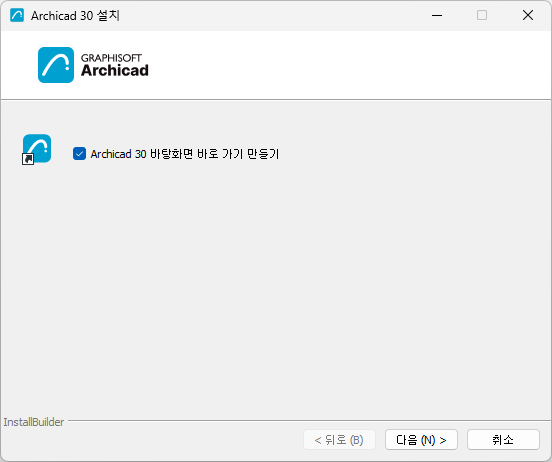552x462 pixels.
Task: Click the 취소 cancel button
Action: [503, 439]
